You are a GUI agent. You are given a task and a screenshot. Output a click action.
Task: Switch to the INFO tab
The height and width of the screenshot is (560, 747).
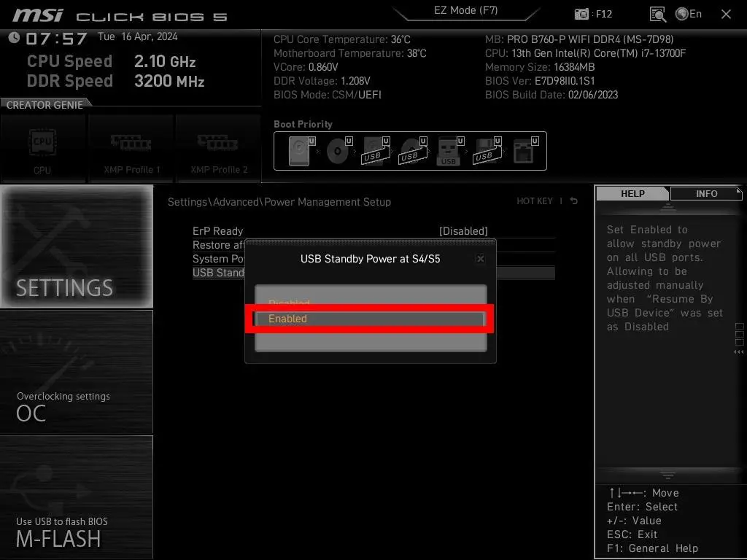tap(706, 193)
